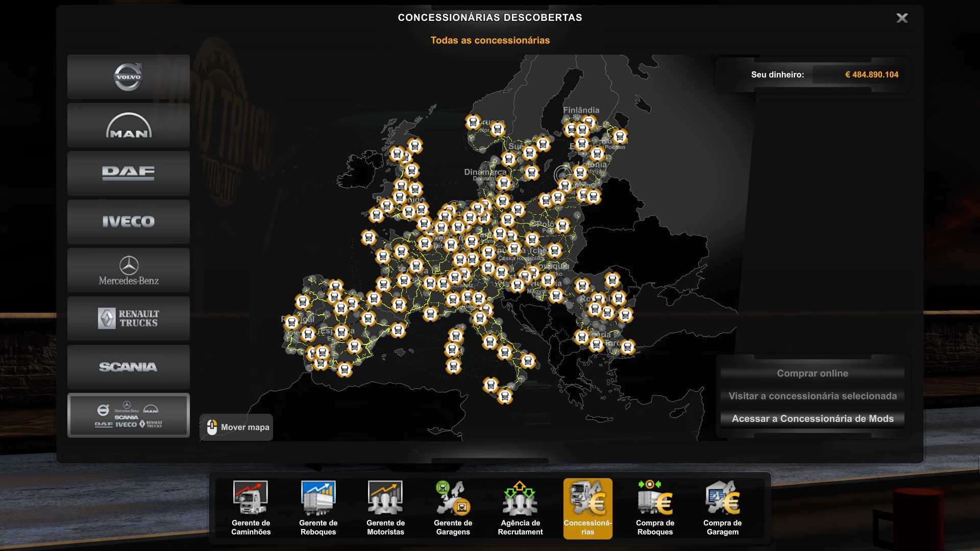980x551 pixels.
Task: Select the Scania brand filter
Action: pyautogui.click(x=128, y=367)
